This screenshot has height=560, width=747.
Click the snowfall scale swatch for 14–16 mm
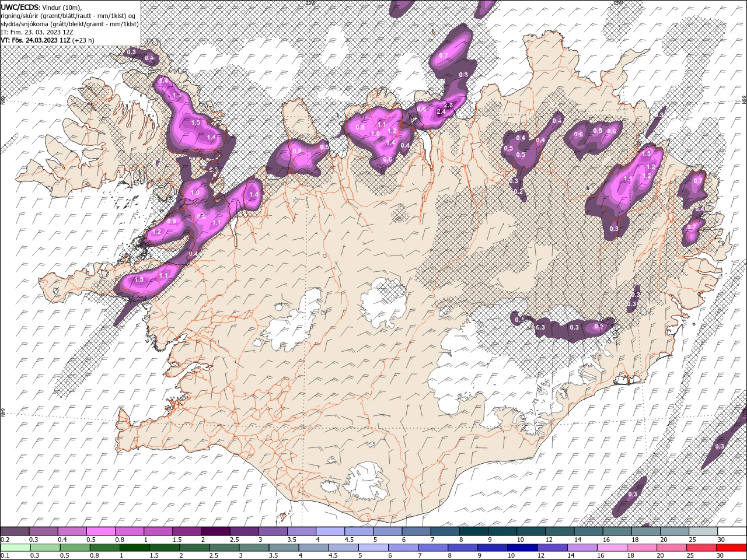click(588, 531)
